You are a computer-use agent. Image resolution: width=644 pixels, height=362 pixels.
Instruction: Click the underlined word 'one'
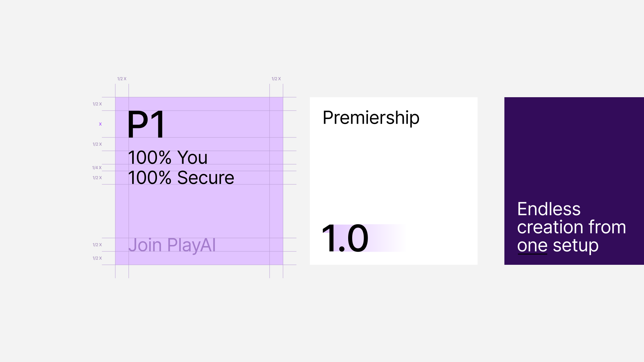click(x=532, y=246)
